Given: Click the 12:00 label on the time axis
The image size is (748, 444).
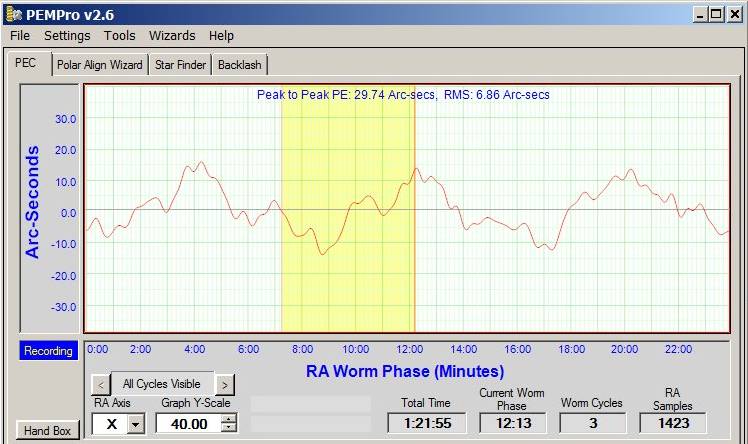Looking at the screenshot, I should (x=409, y=349).
